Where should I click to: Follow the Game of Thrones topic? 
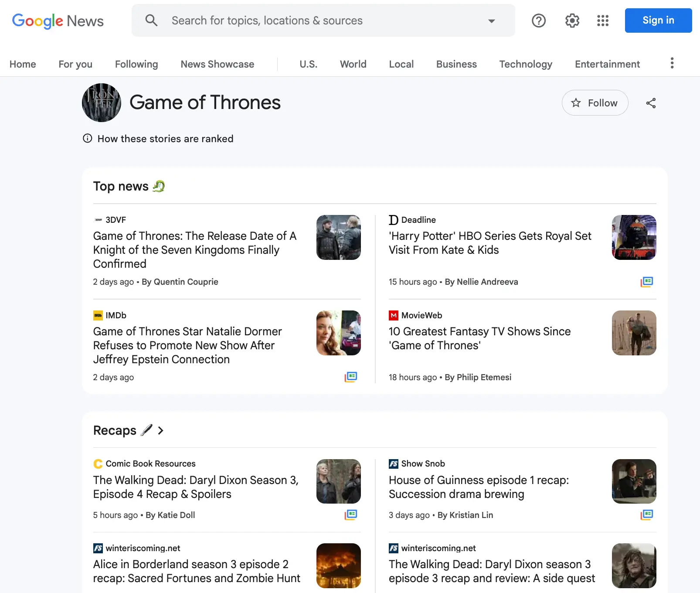pos(595,103)
